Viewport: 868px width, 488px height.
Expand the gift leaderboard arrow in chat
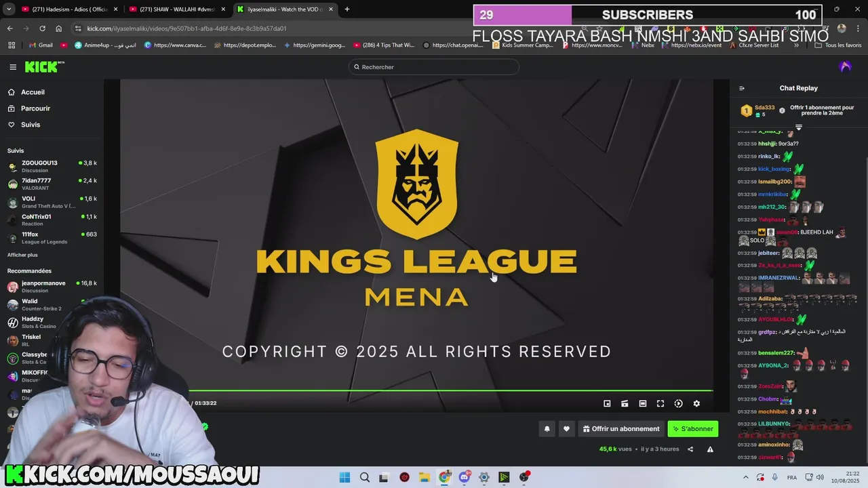click(x=798, y=127)
